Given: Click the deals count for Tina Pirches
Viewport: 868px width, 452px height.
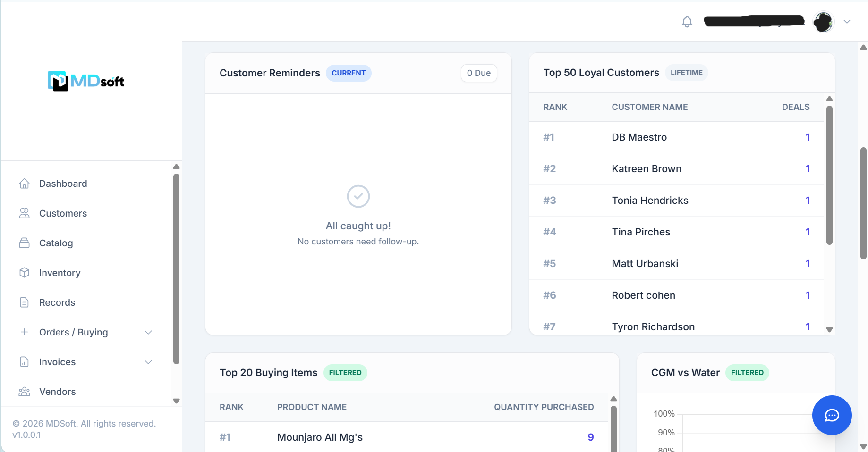Looking at the screenshot, I should pos(808,232).
